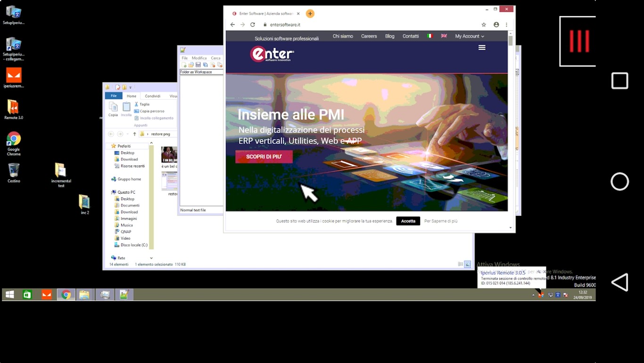
Task: Reload the page in Chrome
Action: click(253, 25)
